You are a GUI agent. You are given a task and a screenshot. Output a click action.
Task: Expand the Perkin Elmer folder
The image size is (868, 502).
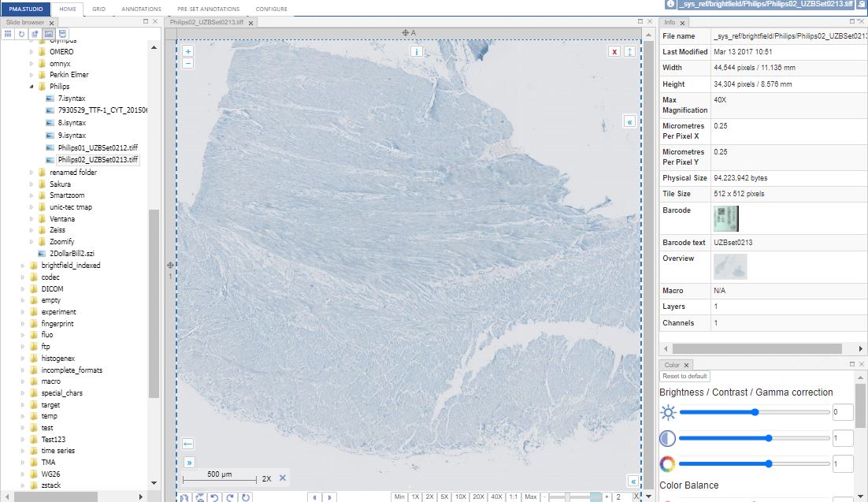(32, 75)
